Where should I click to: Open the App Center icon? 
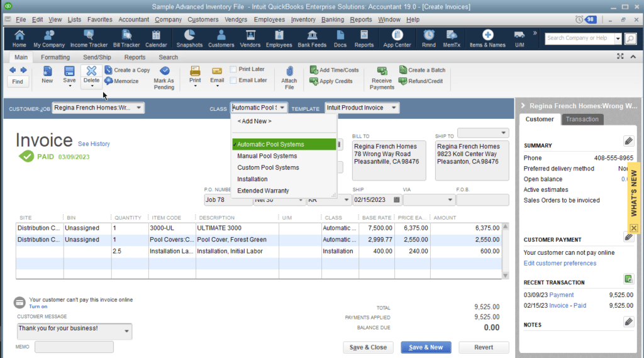[x=397, y=38]
